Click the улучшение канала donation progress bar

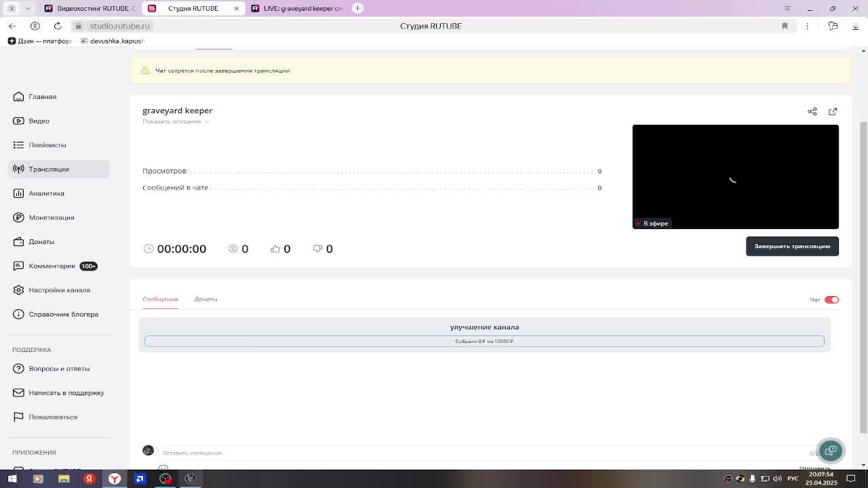point(484,341)
